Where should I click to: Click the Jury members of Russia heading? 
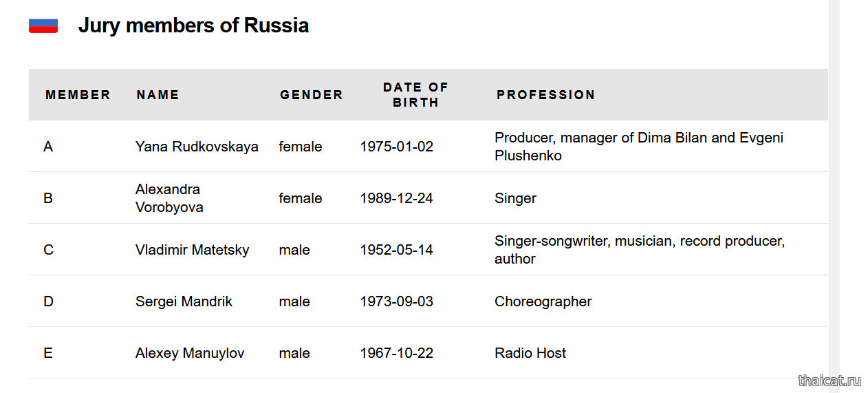193,25
